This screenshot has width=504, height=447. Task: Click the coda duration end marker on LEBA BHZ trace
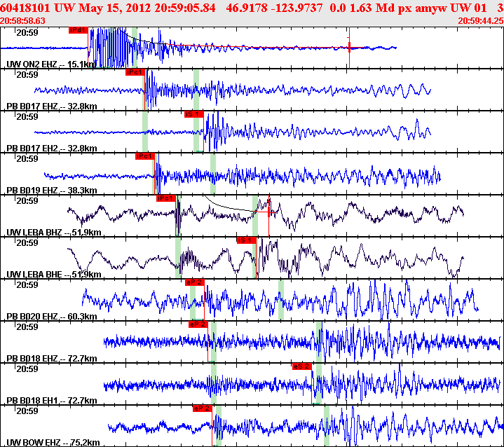click(269, 213)
